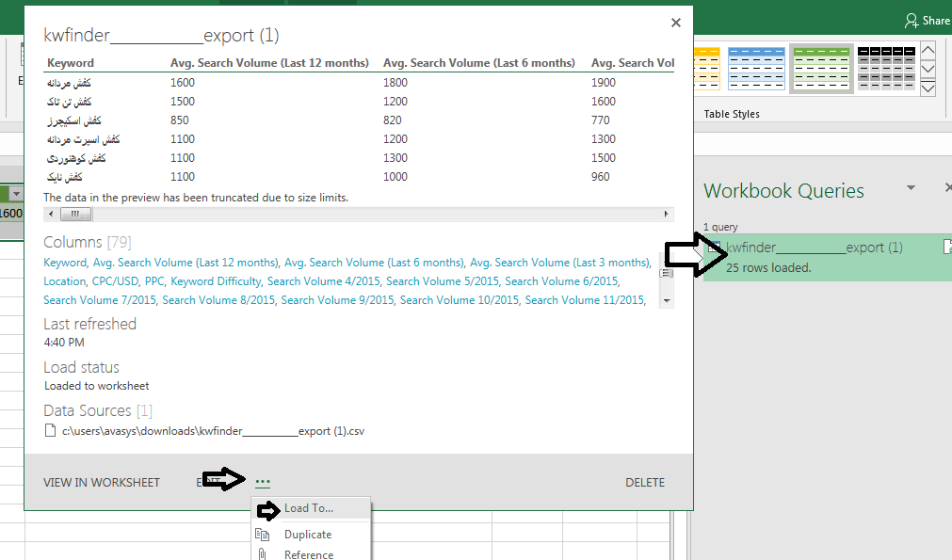Click preview cell 850 in 12 months column
Image resolution: width=952 pixels, height=560 pixels.
[180, 120]
